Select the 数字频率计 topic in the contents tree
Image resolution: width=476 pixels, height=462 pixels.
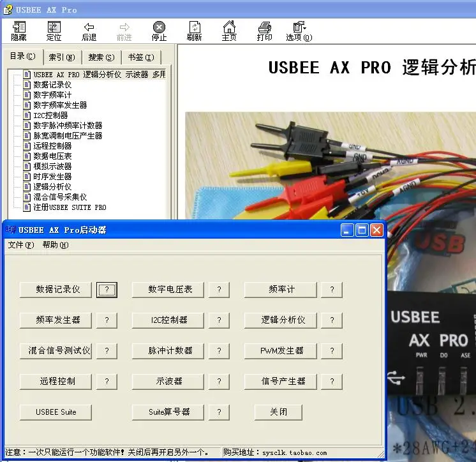52,95
